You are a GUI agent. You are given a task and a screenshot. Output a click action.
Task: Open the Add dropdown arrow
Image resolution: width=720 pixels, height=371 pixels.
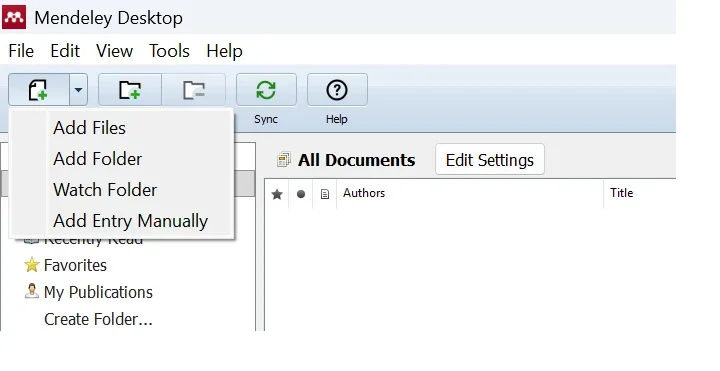click(78, 90)
